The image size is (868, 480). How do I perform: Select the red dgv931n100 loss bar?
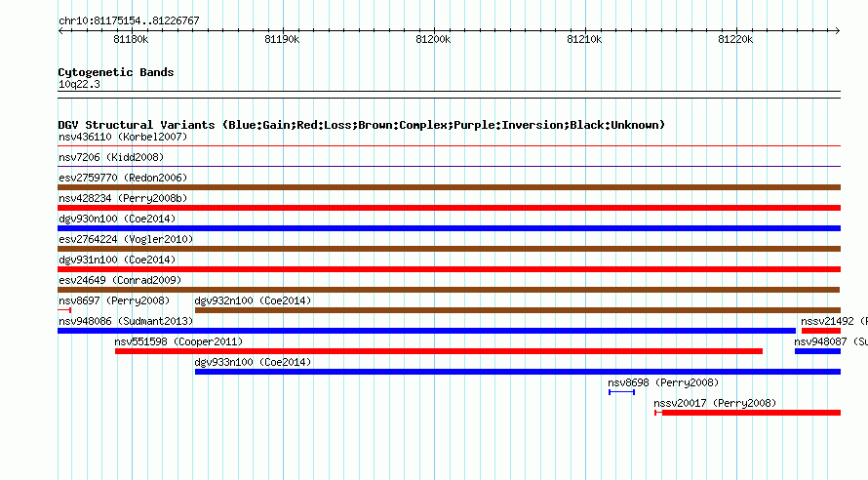(x=449, y=269)
